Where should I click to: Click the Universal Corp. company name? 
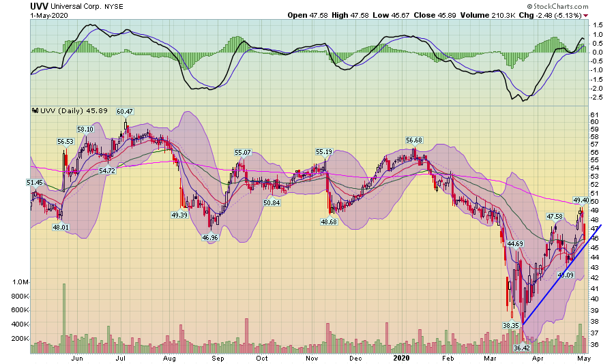(76, 7)
